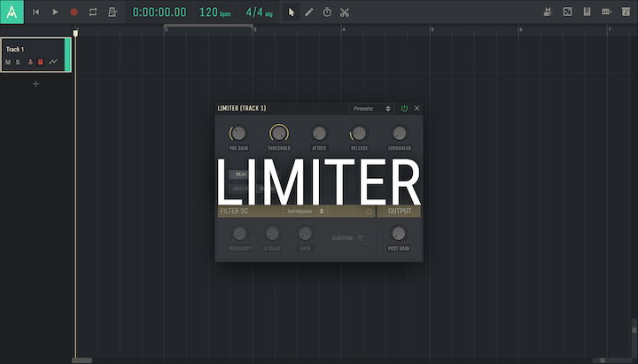638x364 pixels.
Task: Toggle the Limiter power button
Action: (x=404, y=108)
